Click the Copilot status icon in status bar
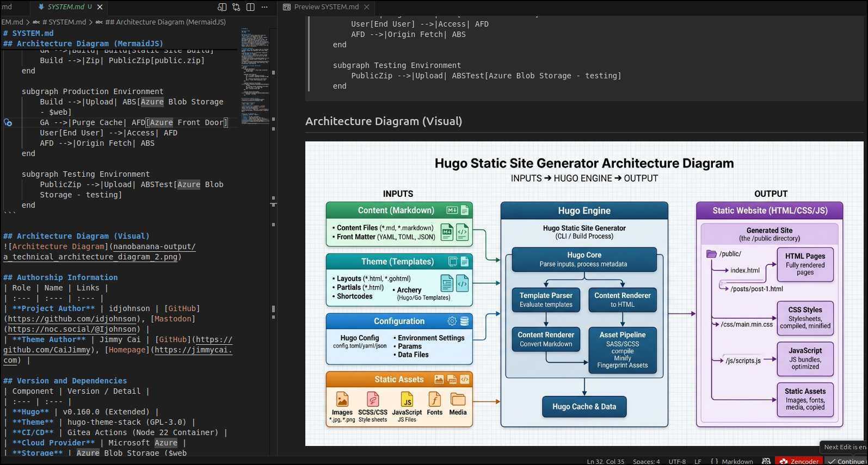Screen dimensions: 868x465 click(766, 461)
